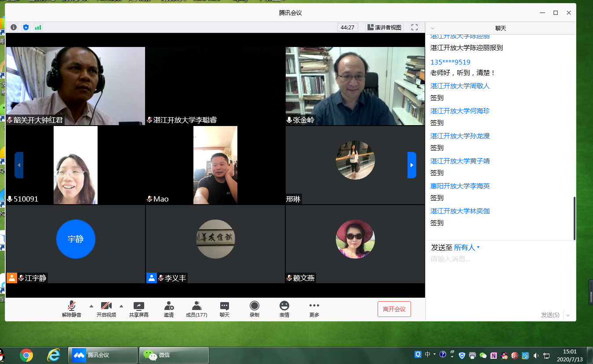Open the Emoji (表情) reactions

click(284, 309)
